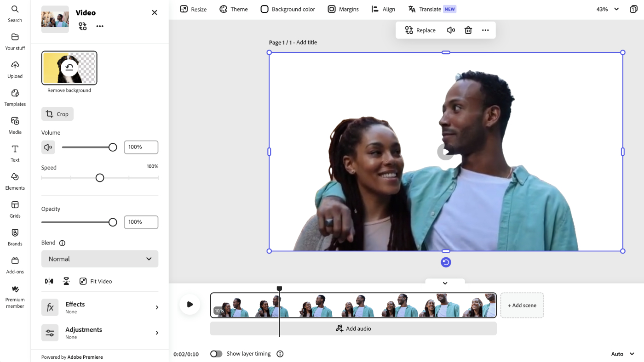Click the replace icon under Video title

tap(83, 26)
